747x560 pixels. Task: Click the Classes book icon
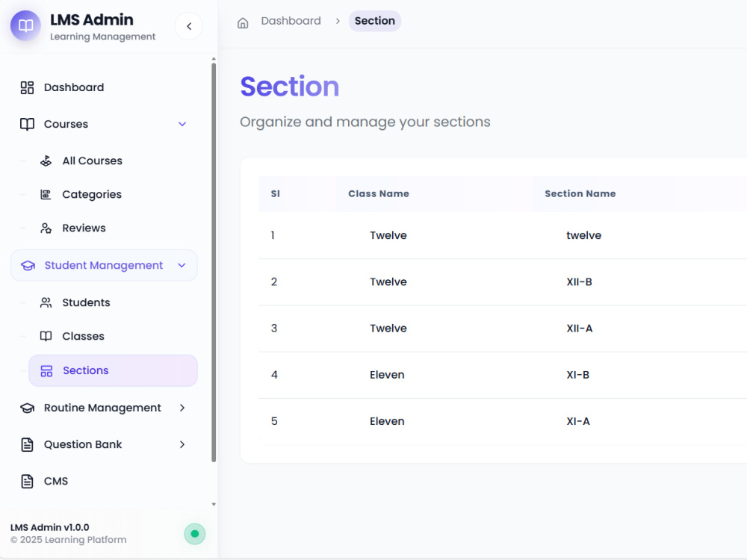(46, 336)
